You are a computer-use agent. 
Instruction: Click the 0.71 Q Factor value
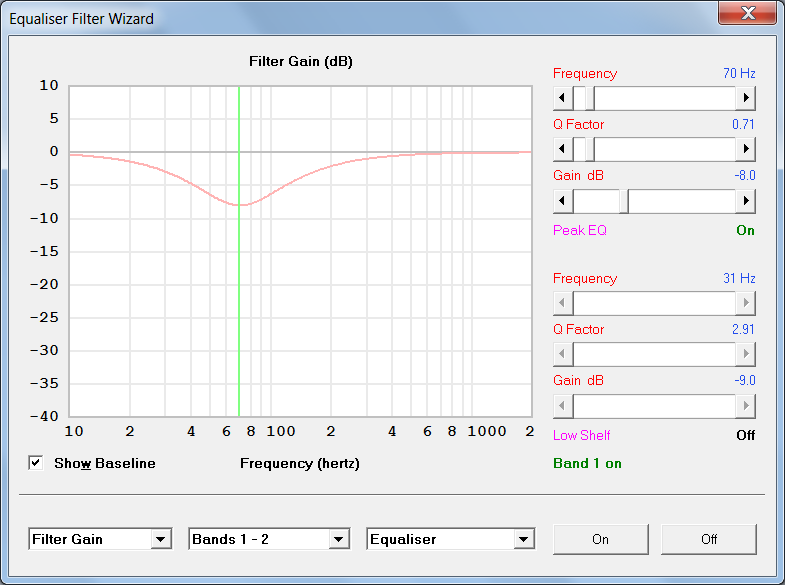point(743,125)
